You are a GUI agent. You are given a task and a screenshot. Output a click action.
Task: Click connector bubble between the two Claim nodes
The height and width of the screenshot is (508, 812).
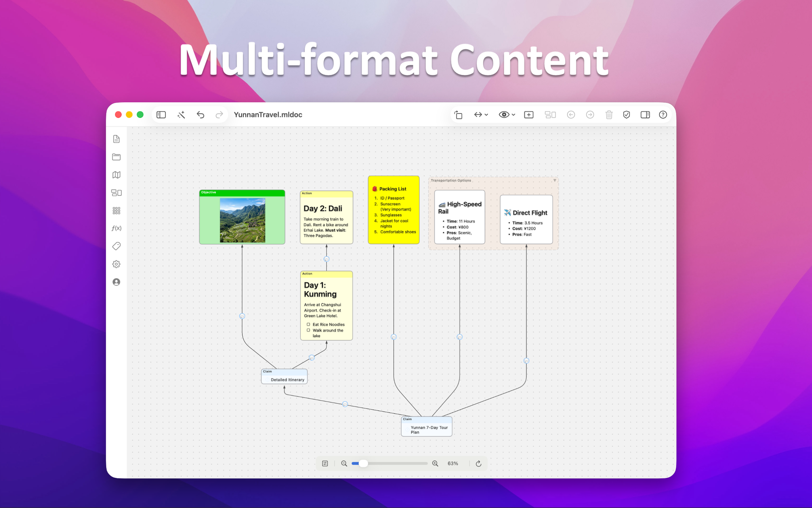point(345,404)
